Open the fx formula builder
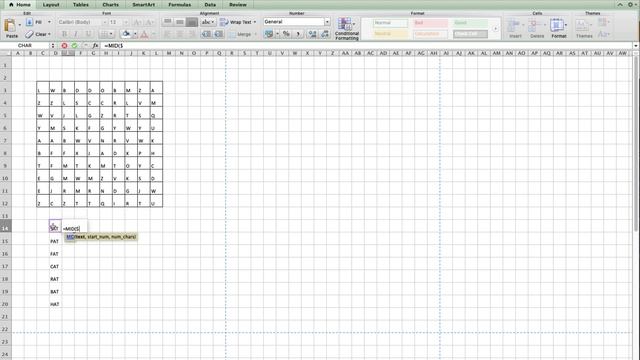The image size is (640, 360). (x=95, y=45)
